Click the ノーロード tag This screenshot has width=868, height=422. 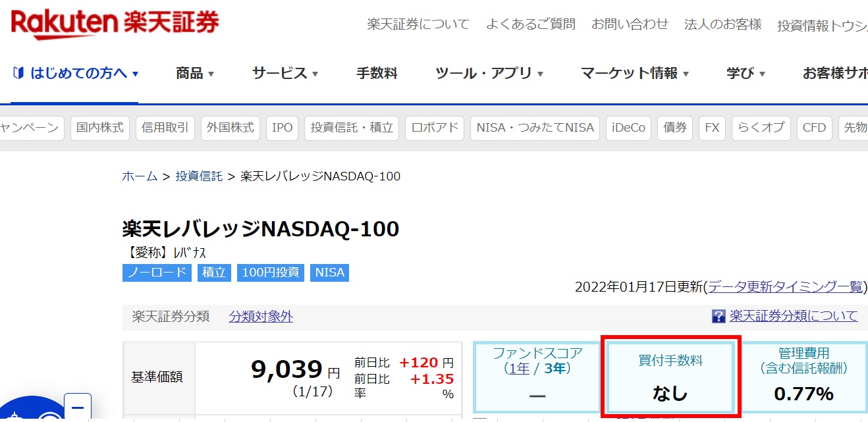pyautogui.click(x=157, y=273)
